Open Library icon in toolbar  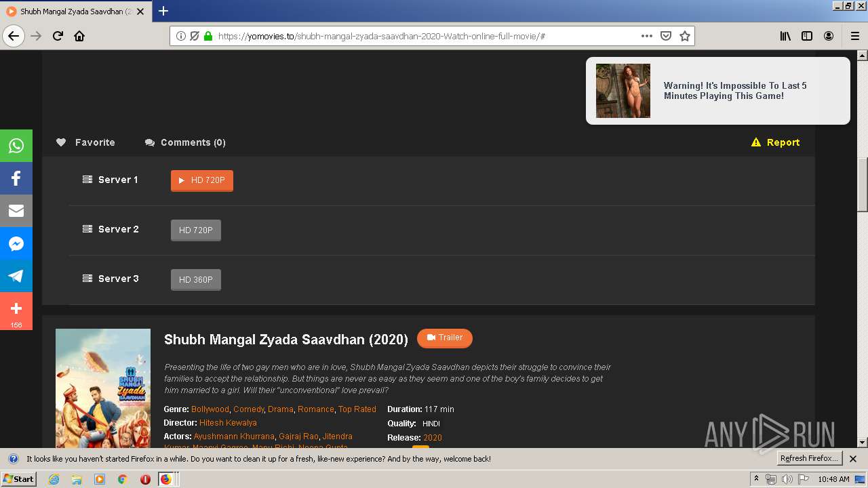(785, 36)
